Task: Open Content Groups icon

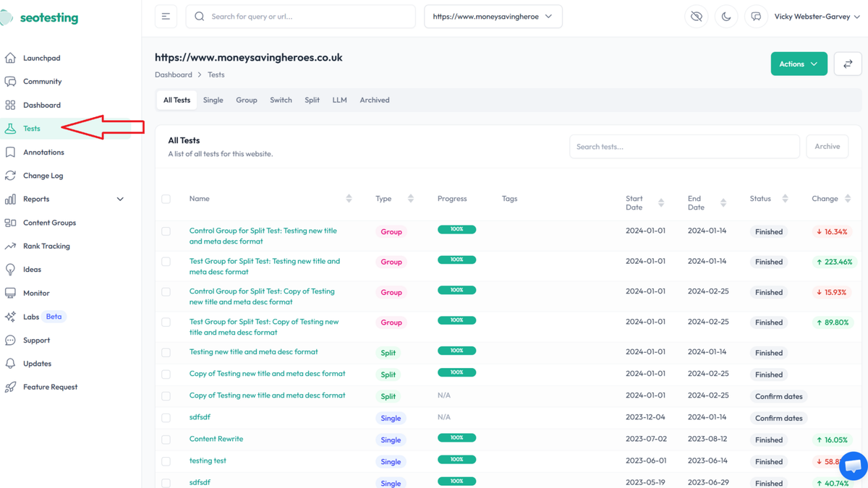Action: [x=10, y=223]
